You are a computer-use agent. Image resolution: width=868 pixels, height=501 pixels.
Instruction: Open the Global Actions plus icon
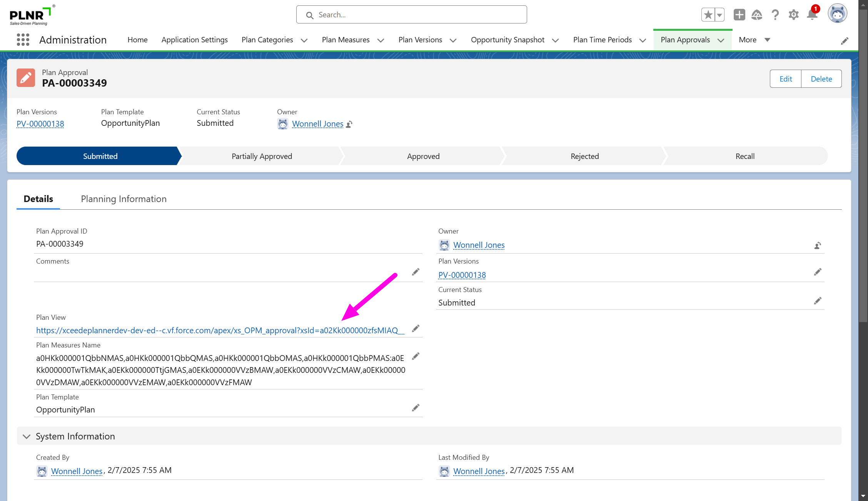tap(739, 15)
